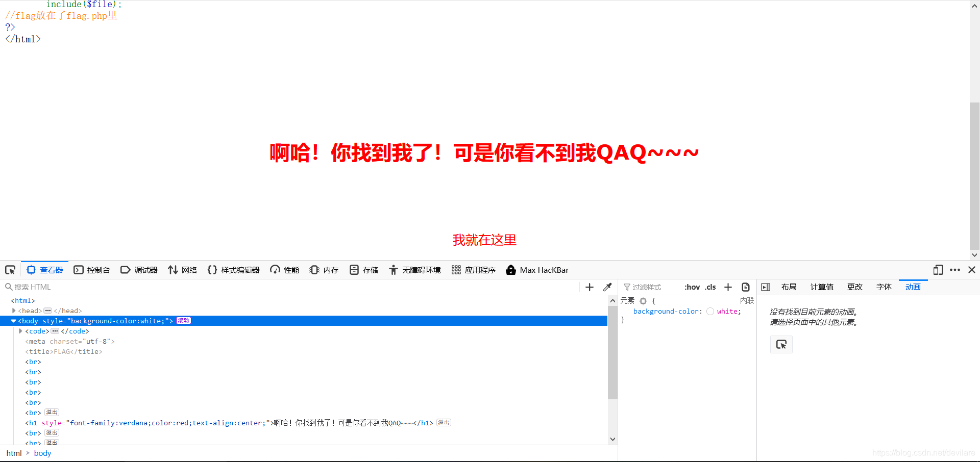Select the element picker tool
The height and width of the screenshot is (462, 980).
click(10, 270)
